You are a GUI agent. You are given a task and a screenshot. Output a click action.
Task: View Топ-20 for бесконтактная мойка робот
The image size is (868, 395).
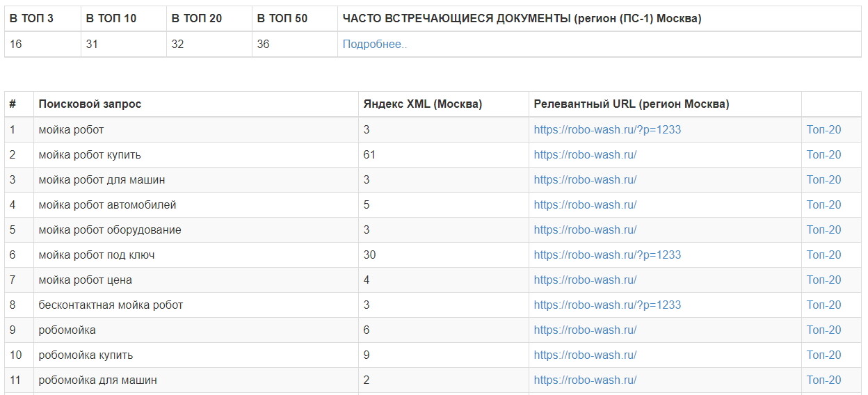click(x=823, y=305)
